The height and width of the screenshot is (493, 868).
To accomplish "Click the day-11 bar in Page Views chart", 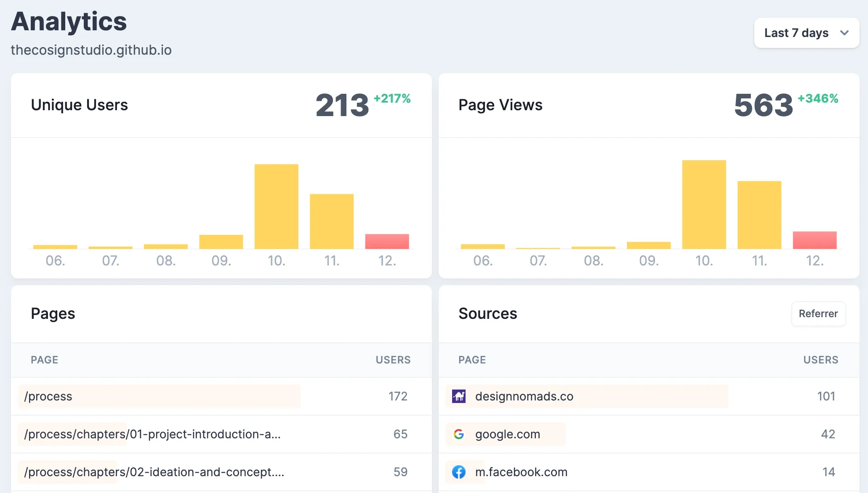I will tap(759, 215).
